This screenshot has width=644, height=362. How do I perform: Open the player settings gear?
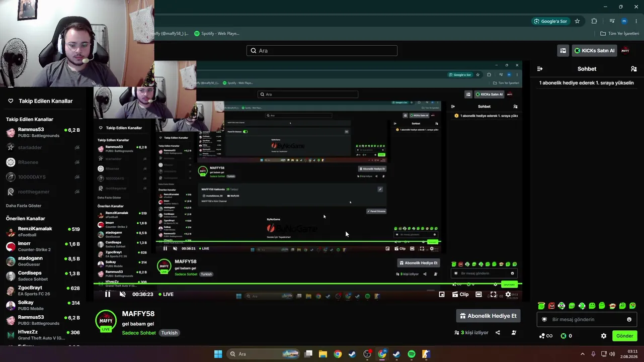508,294
